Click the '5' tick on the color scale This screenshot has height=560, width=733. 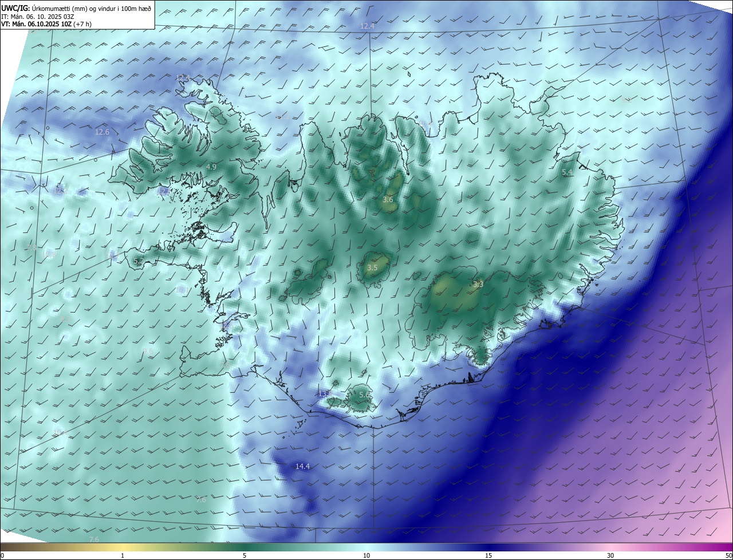pos(245,555)
